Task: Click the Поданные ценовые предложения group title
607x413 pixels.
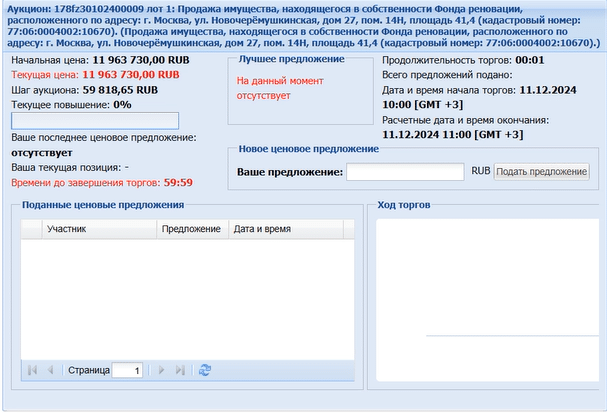Action: point(103,205)
